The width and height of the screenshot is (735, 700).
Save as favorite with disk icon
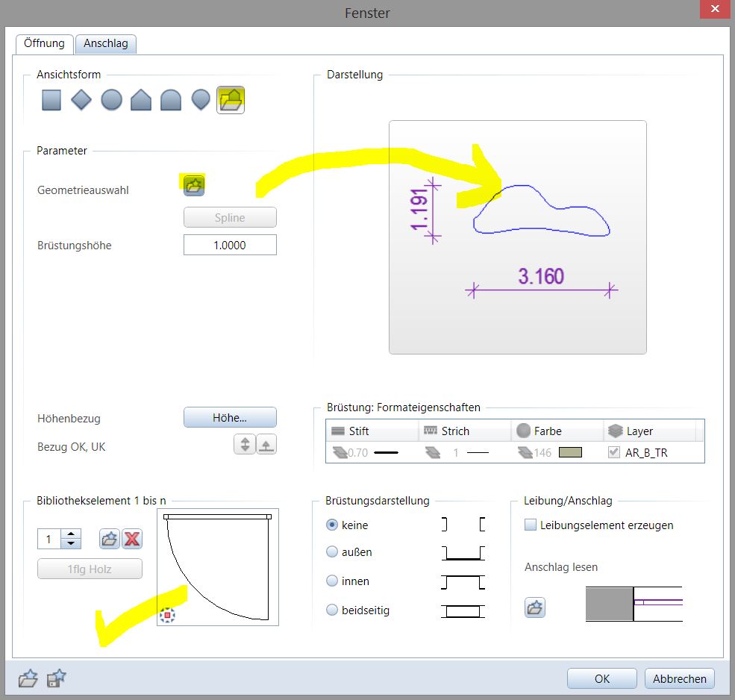tap(56, 678)
